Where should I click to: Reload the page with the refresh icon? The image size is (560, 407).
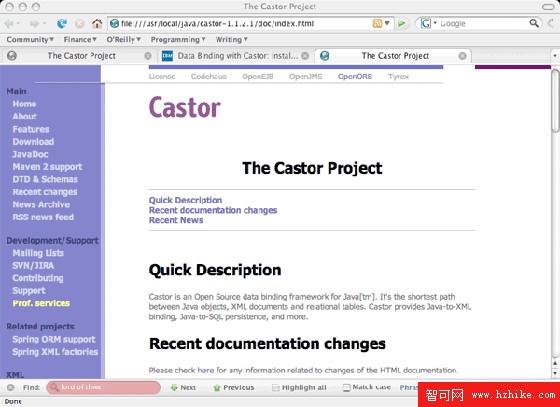[x=62, y=24]
